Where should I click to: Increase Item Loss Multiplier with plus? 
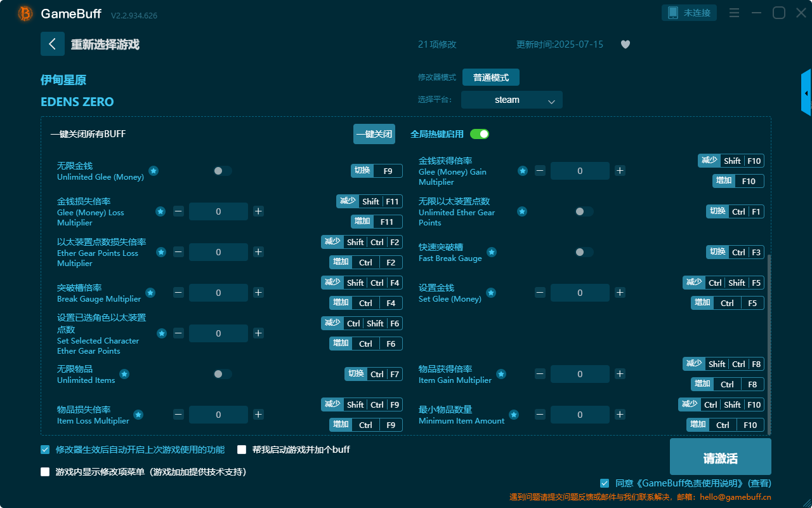click(x=258, y=415)
